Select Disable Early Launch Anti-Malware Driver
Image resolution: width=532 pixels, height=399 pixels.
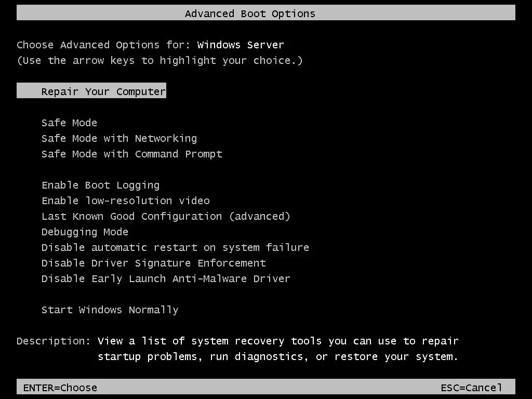tap(166, 278)
